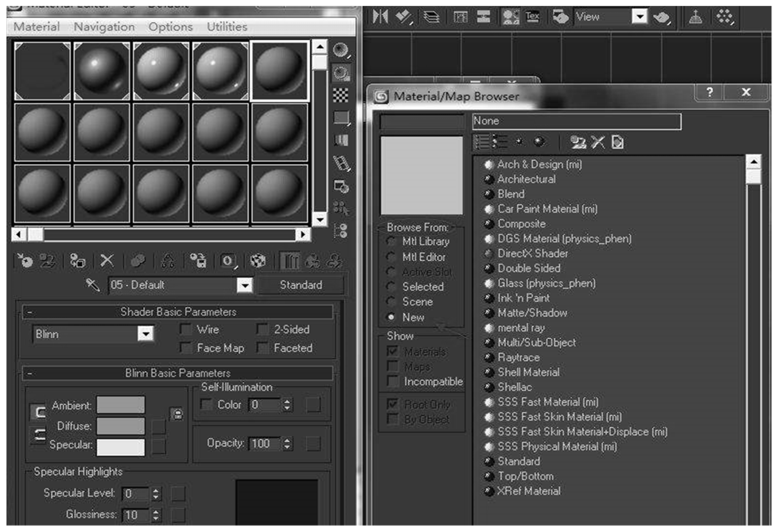
Task: Expand the View reference coordinate dropdown
Action: (639, 16)
